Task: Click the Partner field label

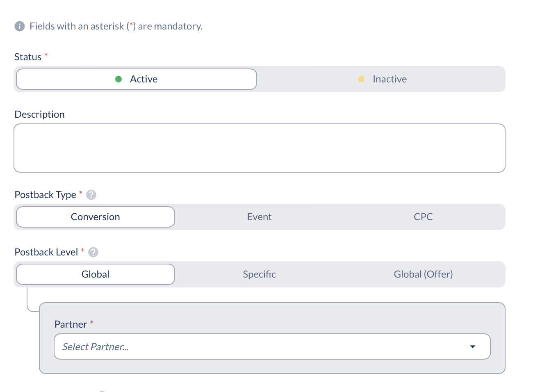Action: click(71, 324)
